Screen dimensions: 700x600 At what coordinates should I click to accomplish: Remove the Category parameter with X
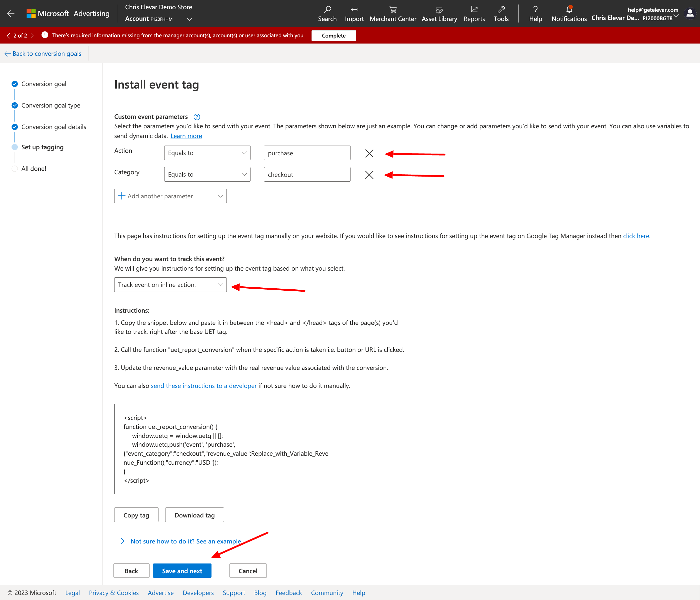coord(369,175)
